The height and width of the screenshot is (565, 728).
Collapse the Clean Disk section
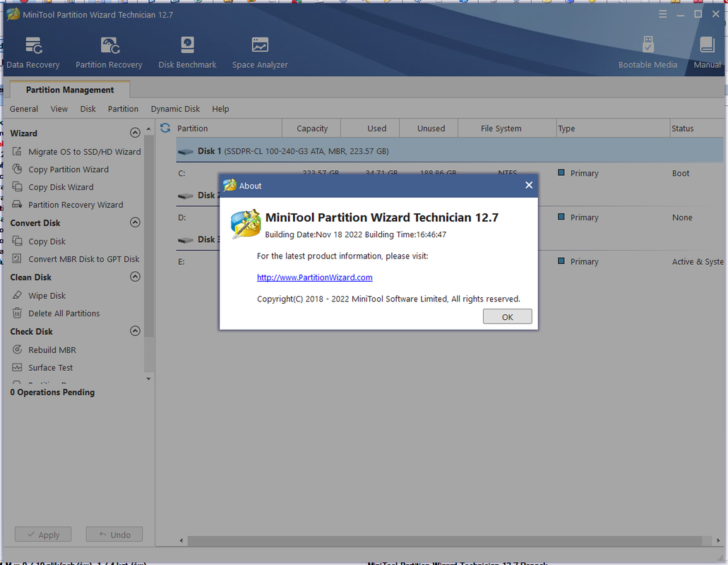coord(135,277)
